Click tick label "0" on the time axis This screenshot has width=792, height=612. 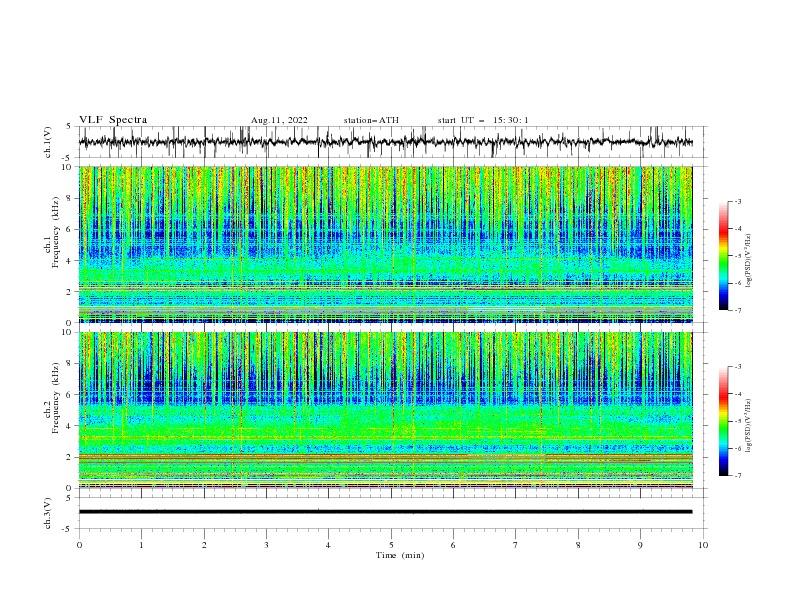click(79, 545)
